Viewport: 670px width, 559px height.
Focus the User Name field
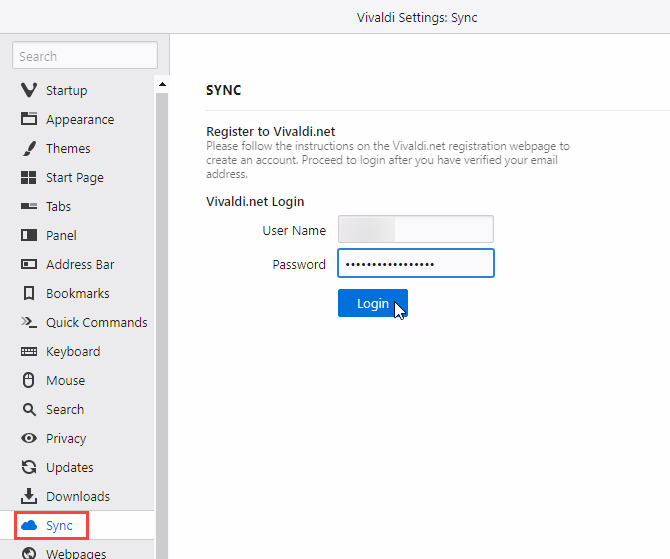point(416,229)
